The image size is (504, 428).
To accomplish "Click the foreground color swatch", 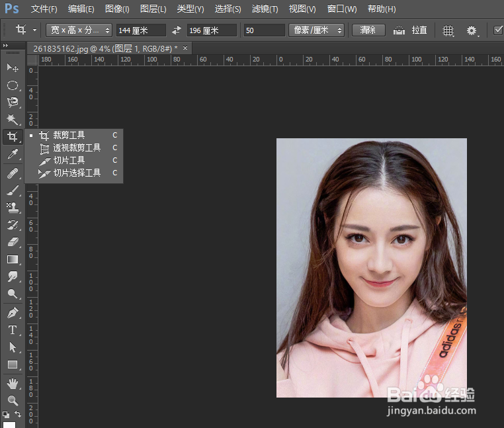I will pos(9,425).
